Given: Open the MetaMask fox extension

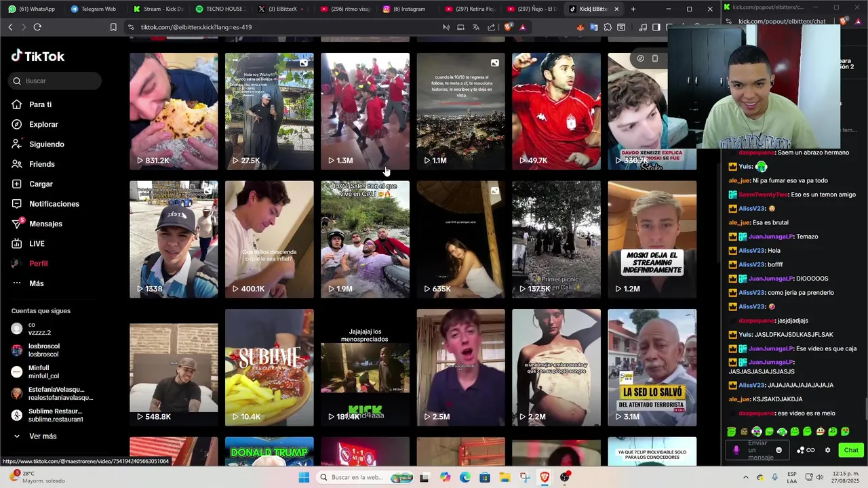Looking at the screenshot, I should click(580, 27).
